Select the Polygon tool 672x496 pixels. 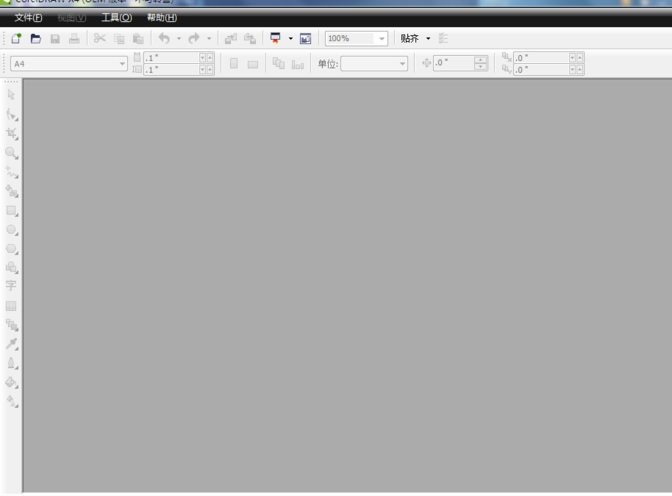(x=12, y=249)
